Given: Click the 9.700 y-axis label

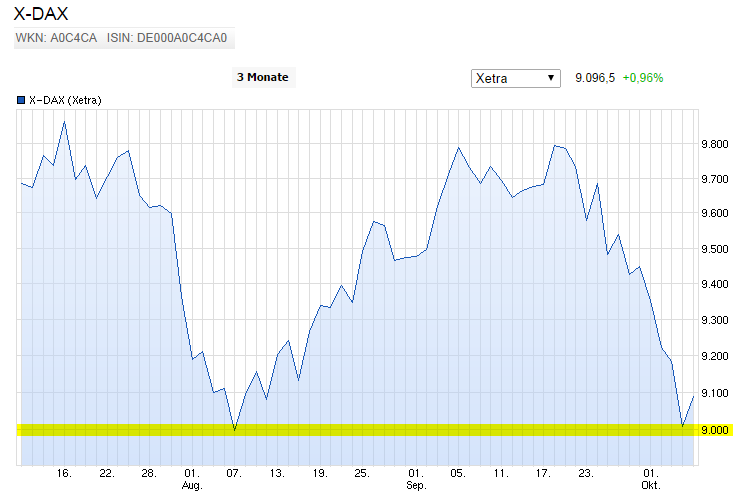Looking at the screenshot, I should 715,179.
